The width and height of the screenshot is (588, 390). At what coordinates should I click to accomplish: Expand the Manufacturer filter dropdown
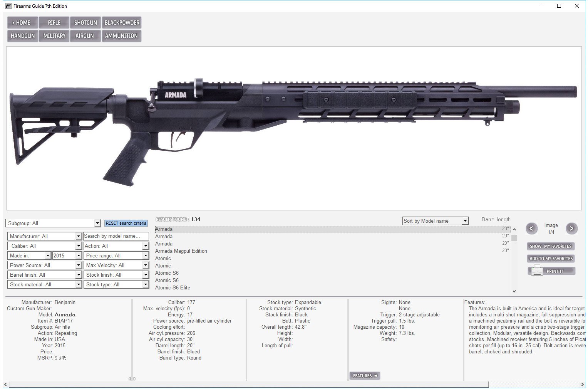click(44, 236)
